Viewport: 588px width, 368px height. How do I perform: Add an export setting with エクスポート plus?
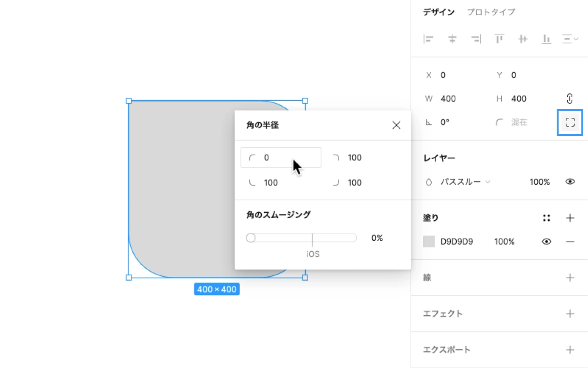(570, 350)
